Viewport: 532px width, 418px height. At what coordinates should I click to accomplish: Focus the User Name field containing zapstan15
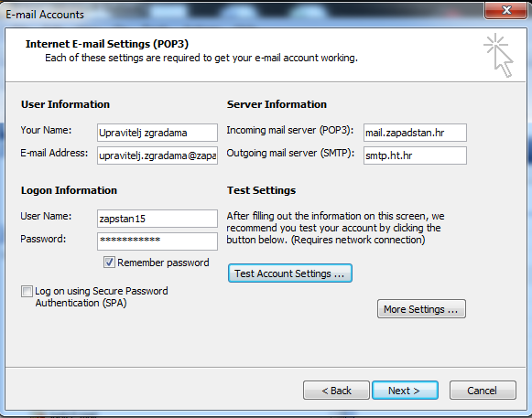click(x=157, y=219)
